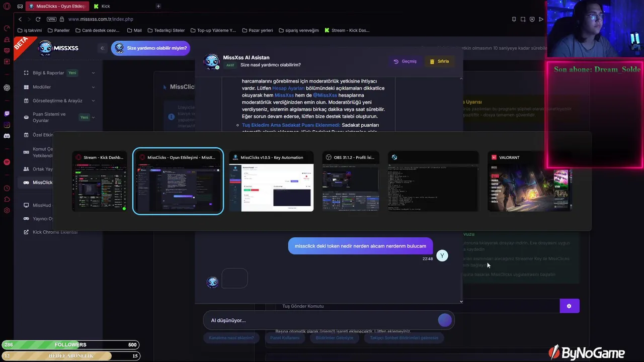Open the Tedarikçi Siteler bookmark folder
Screen dimensions: 644x362
tap(166, 30)
